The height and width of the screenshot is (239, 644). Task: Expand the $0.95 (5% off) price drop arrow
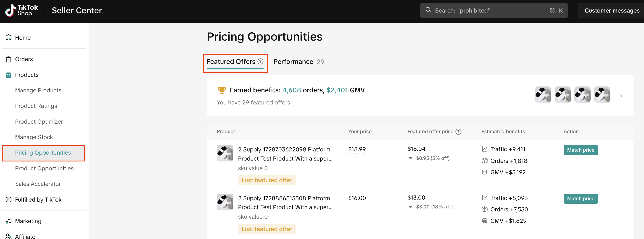pyautogui.click(x=411, y=158)
